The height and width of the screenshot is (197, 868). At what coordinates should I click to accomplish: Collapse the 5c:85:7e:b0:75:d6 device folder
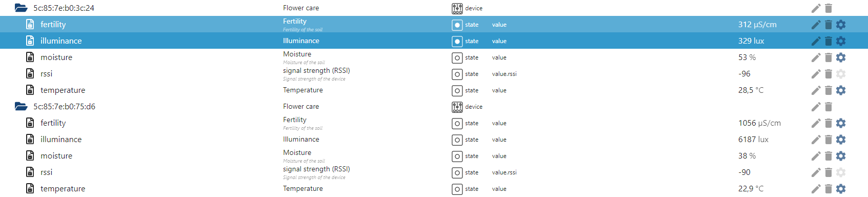pos(21,107)
